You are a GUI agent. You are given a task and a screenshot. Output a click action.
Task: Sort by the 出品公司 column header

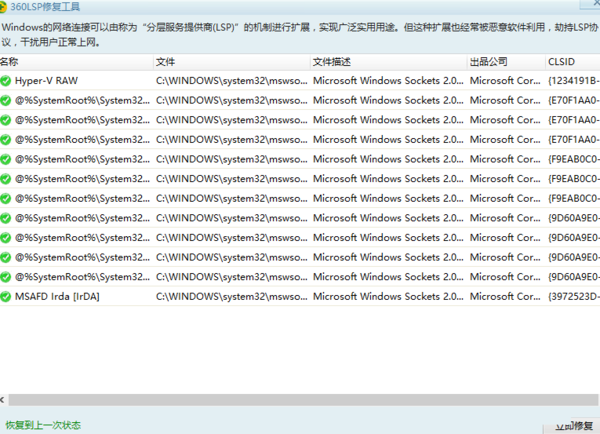506,62
